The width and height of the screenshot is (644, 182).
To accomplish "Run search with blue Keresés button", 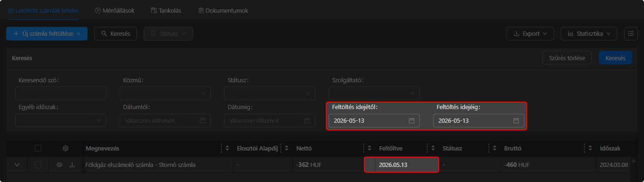I will click(x=615, y=58).
